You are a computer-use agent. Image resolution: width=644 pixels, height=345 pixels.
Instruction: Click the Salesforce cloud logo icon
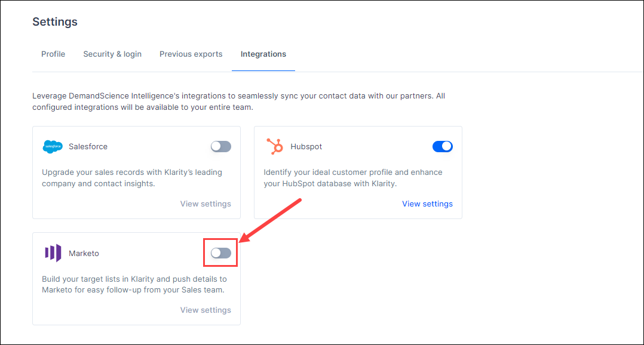tap(53, 146)
